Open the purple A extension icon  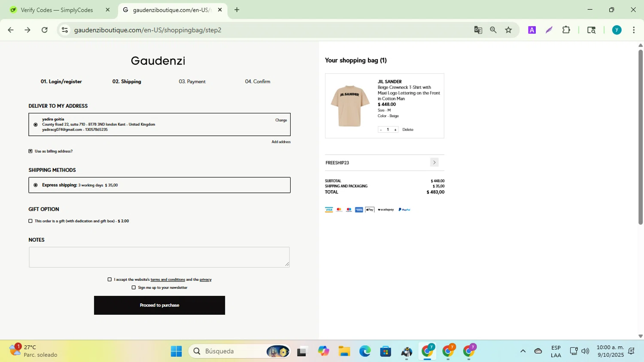click(x=532, y=30)
